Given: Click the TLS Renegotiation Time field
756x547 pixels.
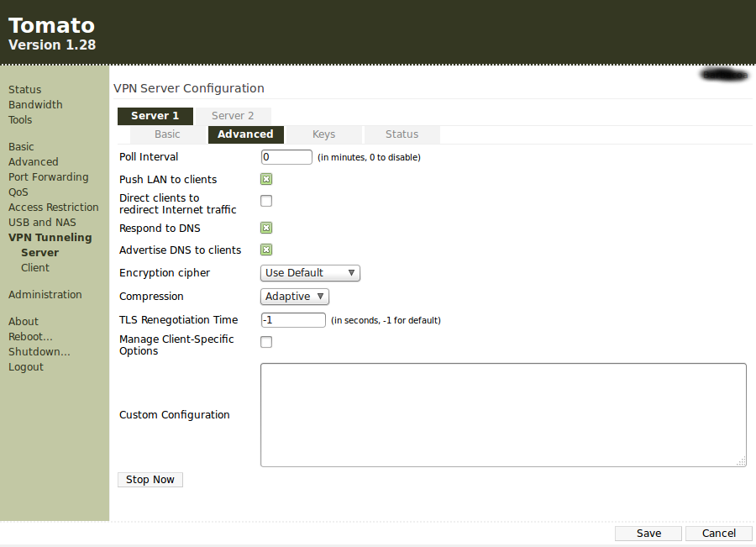Looking at the screenshot, I should coord(293,320).
